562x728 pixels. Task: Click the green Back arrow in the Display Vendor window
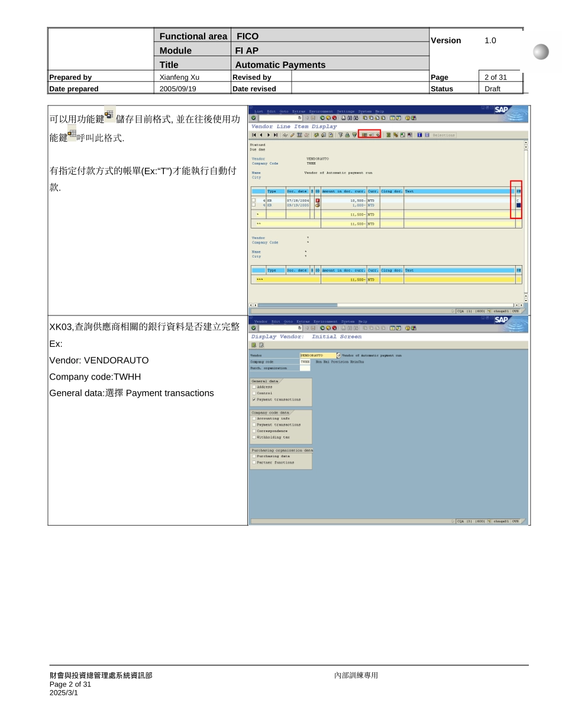322,328
